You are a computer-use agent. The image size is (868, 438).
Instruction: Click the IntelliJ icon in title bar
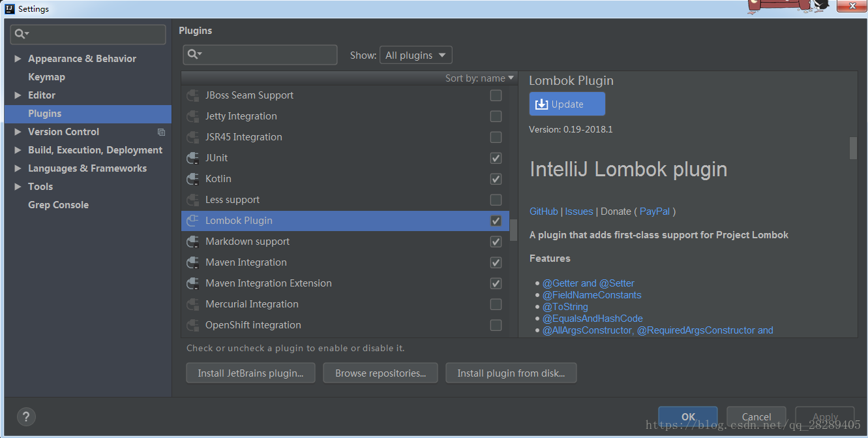pyautogui.click(x=10, y=9)
